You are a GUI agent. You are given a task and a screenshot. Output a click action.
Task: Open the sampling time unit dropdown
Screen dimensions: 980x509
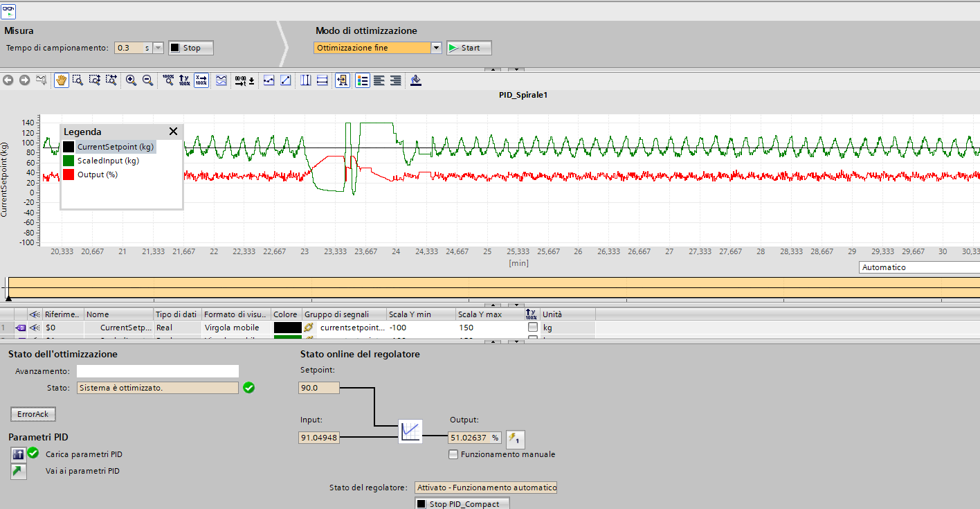[x=158, y=48]
